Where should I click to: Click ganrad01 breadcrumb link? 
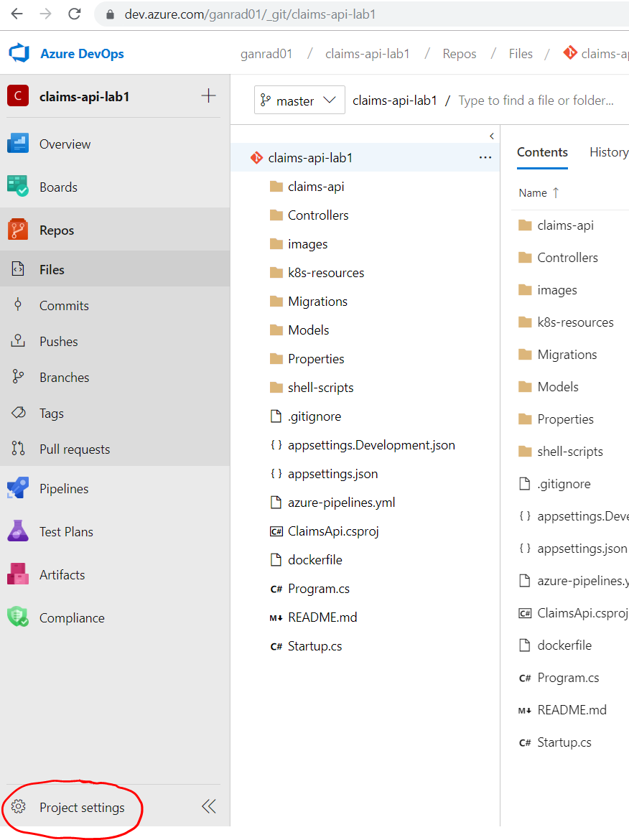tap(266, 54)
